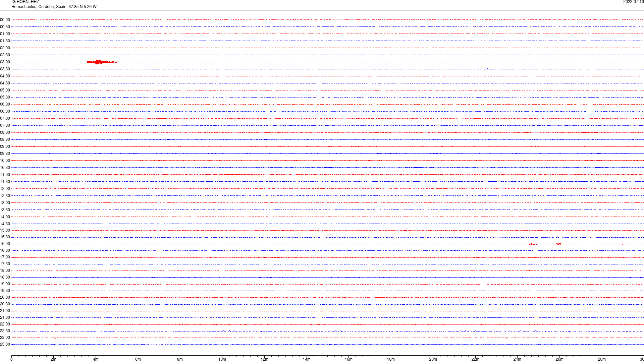Click the blue blip on 10:30 trace near 15m
The width and height of the screenshot is (644, 362).
pyautogui.click(x=328, y=168)
